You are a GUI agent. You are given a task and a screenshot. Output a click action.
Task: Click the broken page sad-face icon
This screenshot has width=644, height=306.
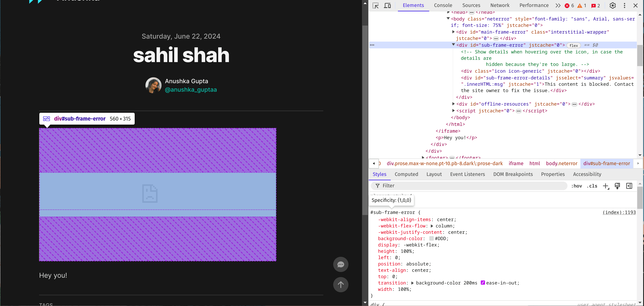[x=150, y=193]
